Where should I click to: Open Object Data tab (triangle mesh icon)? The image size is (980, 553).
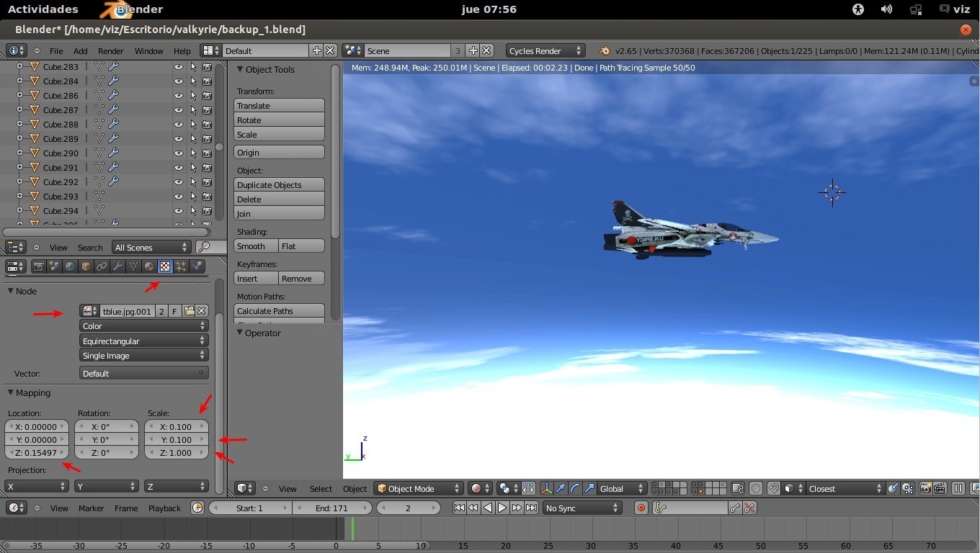click(x=133, y=266)
